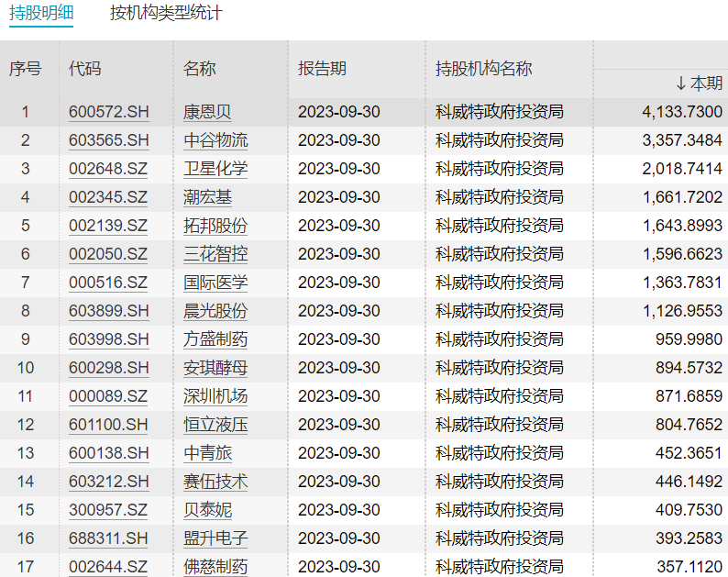Open the 深圳机场 stock name link

(x=215, y=396)
